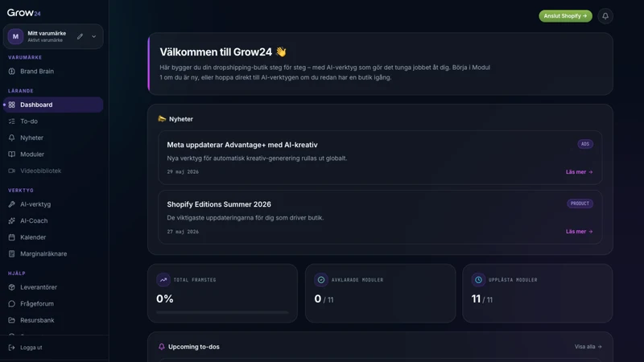Screen dimensions: 644x362
Task: Open Marginalräknare calculator icon
Action: pyautogui.click(x=11, y=253)
